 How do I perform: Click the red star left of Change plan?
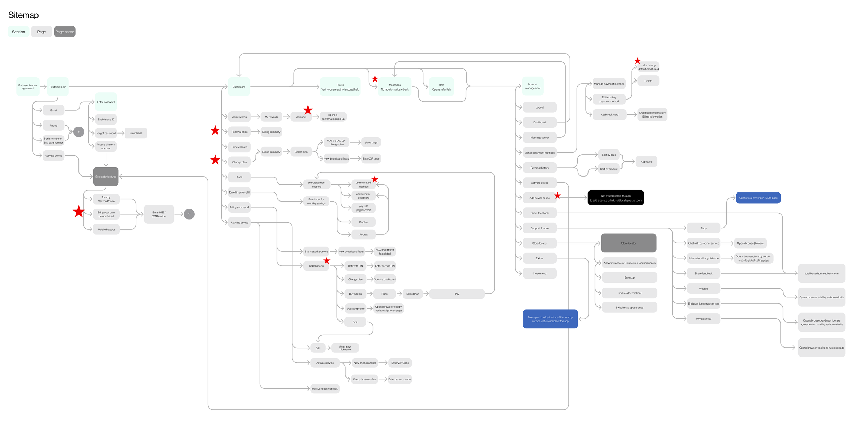pos(215,160)
